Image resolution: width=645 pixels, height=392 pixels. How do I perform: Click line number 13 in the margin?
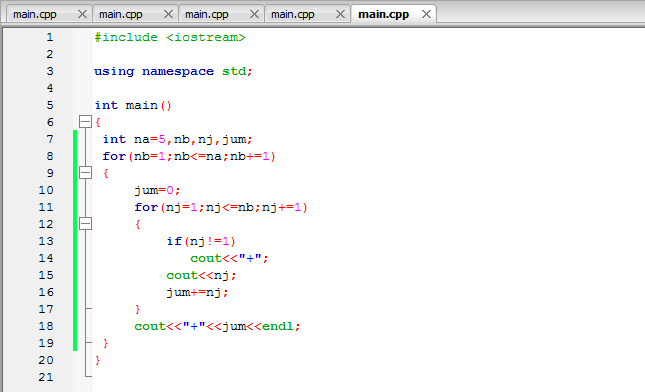coord(46,241)
